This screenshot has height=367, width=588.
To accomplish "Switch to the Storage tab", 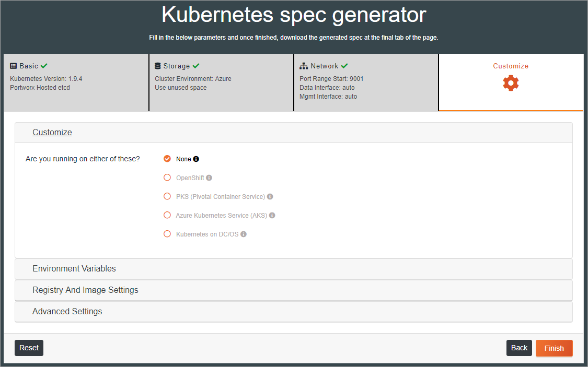I will pyautogui.click(x=221, y=82).
